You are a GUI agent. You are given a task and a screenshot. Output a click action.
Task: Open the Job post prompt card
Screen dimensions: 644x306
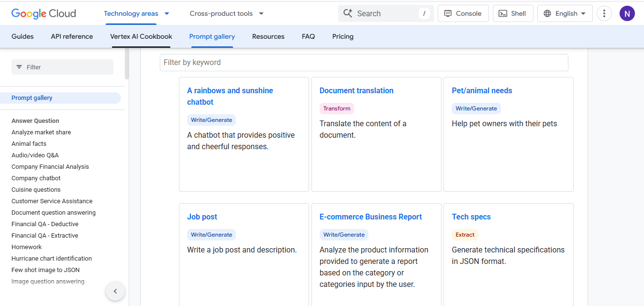pyautogui.click(x=202, y=217)
